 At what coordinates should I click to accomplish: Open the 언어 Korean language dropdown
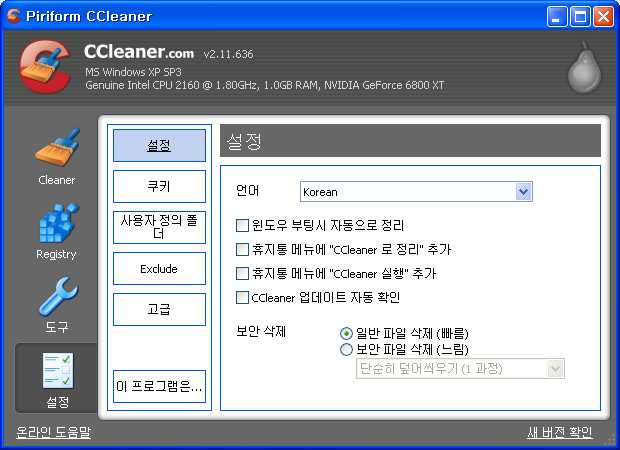click(416, 192)
